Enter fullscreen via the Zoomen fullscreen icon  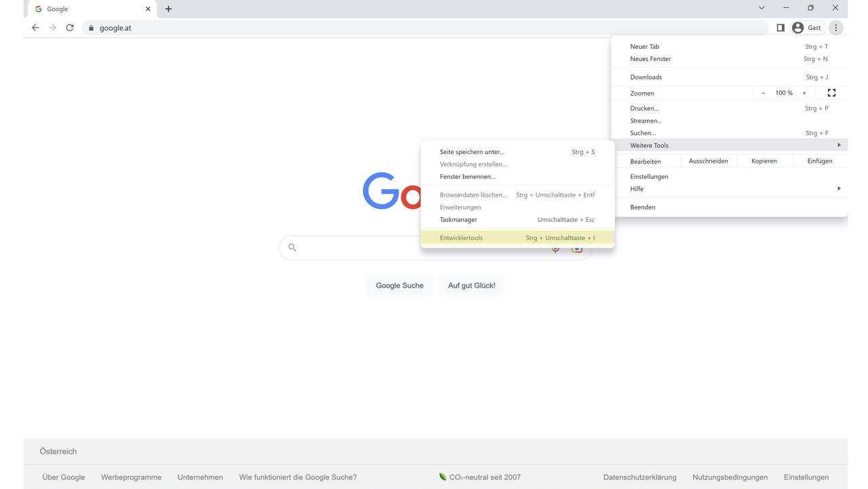coord(831,93)
